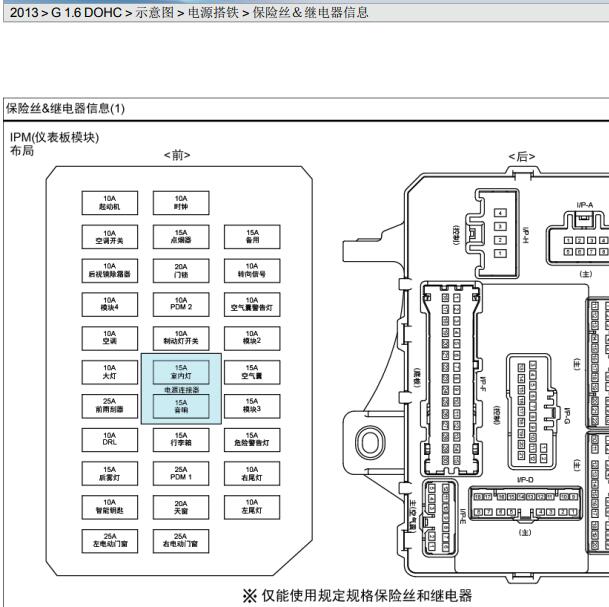
Task: Click the 2013 breadcrumb link
Action: pyautogui.click(x=24, y=13)
